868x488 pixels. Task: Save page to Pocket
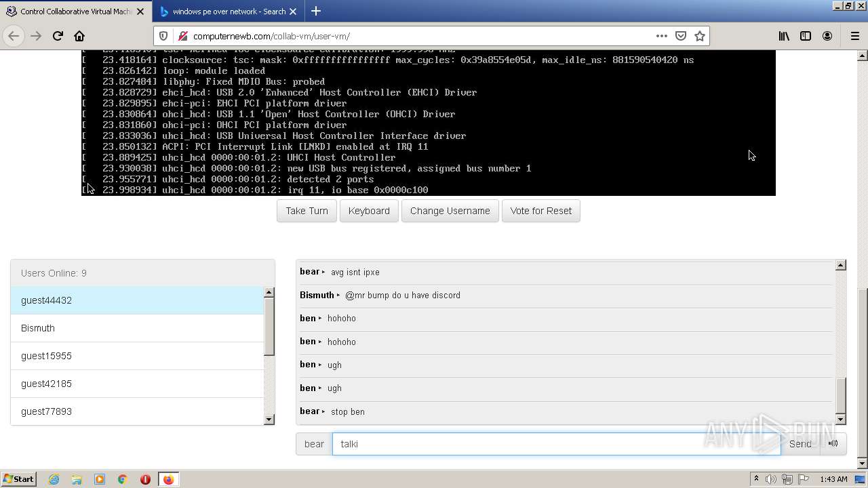click(681, 36)
